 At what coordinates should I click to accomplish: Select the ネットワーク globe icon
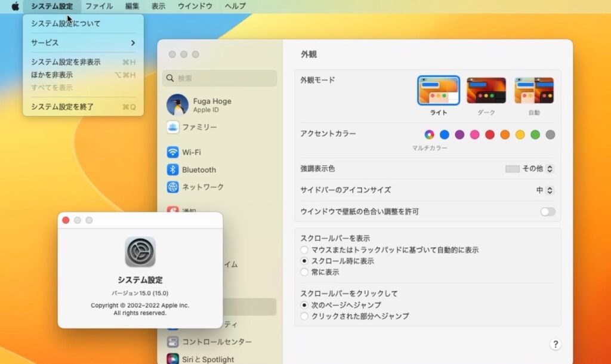(x=172, y=187)
